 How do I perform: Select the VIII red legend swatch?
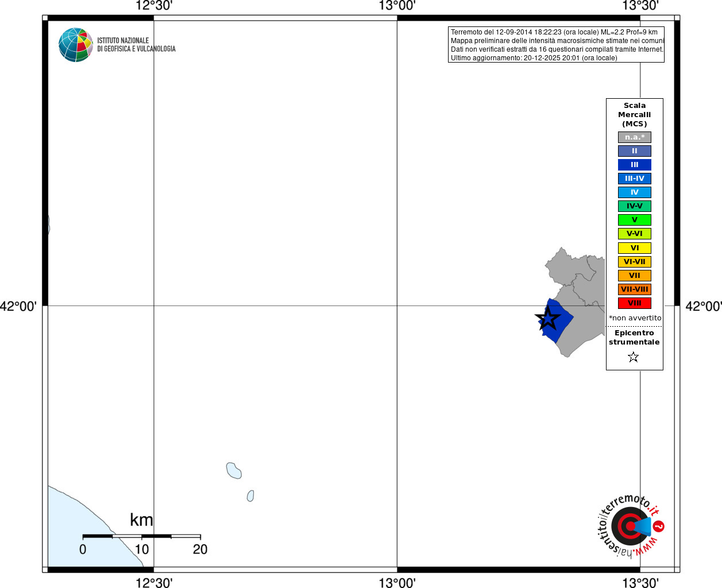click(635, 303)
